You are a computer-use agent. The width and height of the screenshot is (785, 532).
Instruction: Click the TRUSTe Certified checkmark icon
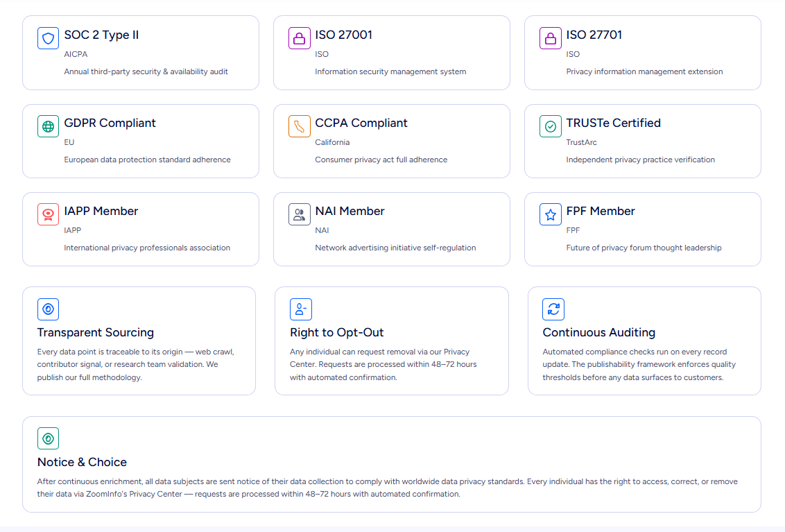tap(550, 126)
